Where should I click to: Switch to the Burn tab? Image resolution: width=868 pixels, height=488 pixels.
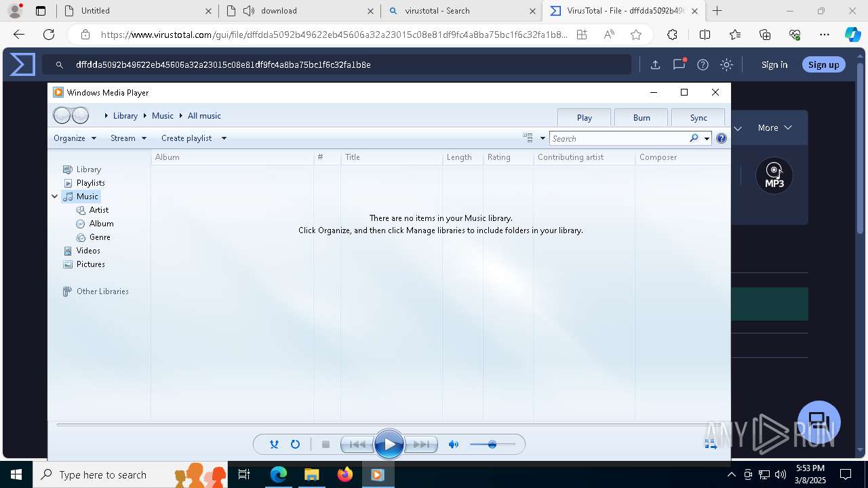coord(642,117)
